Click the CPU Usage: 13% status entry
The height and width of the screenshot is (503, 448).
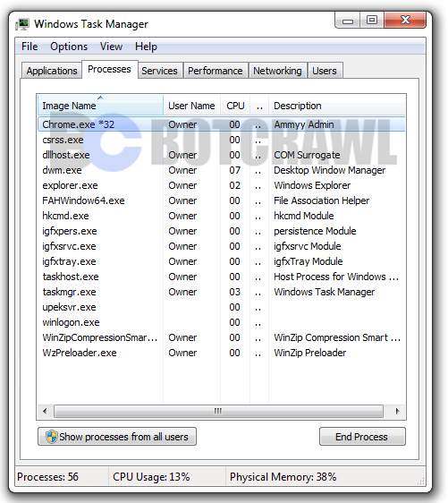151,477
